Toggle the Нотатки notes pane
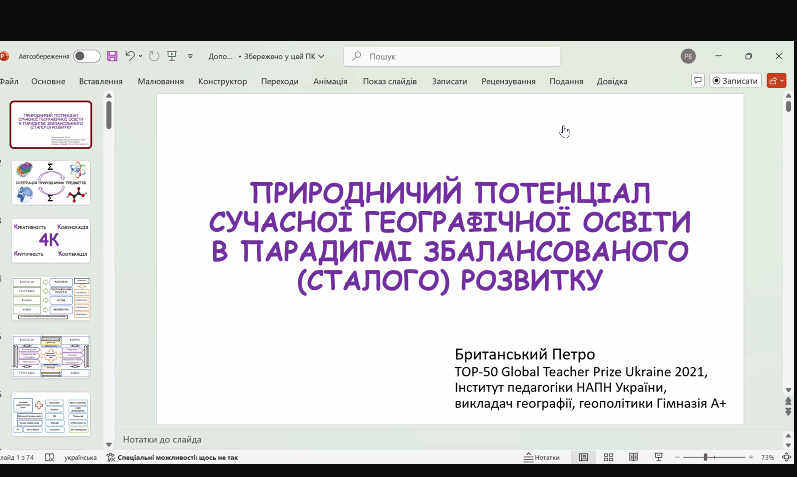This screenshot has height=477, width=797. point(541,457)
